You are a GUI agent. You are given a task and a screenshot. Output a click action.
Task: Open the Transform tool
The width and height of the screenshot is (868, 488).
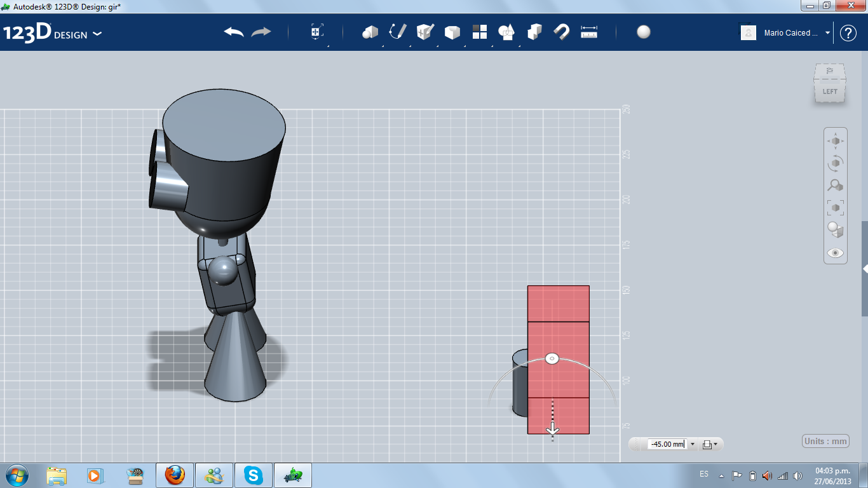[x=317, y=32]
